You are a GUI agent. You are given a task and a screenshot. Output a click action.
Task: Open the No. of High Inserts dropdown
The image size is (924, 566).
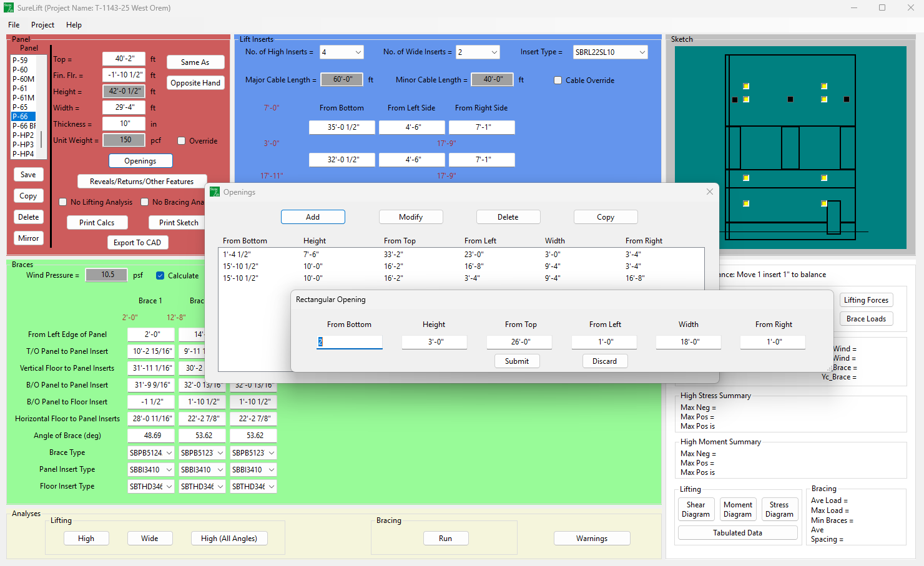pos(342,52)
